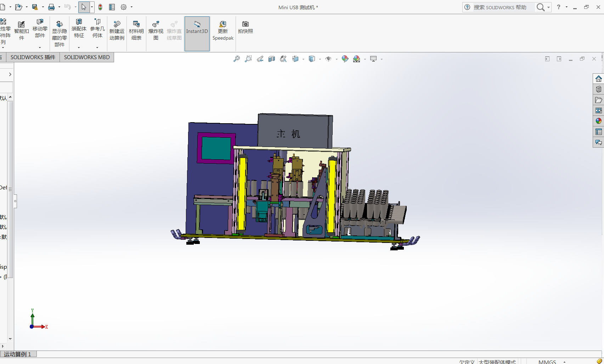Click New Motion Study (新建运动算例) button
The width and height of the screenshot is (604, 364).
coord(117,31)
